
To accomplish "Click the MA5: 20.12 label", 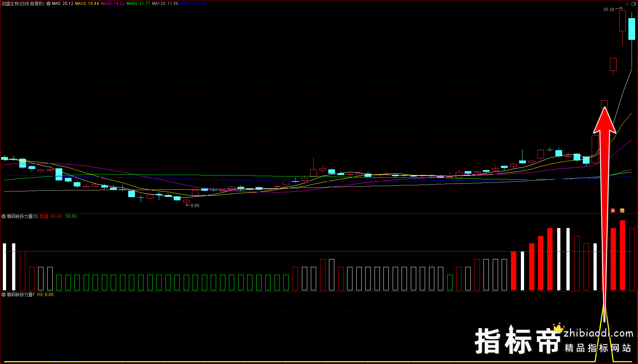I will click(x=63, y=4).
